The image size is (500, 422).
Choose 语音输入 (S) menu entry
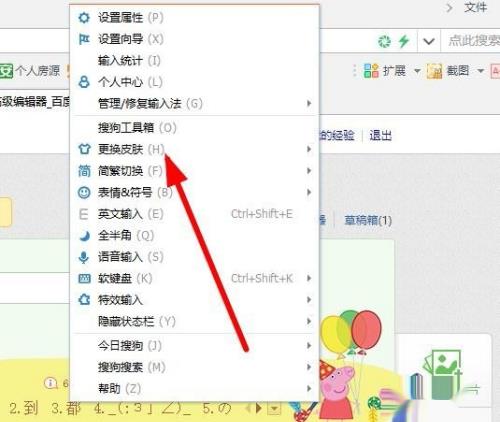(x=194, y=257)
